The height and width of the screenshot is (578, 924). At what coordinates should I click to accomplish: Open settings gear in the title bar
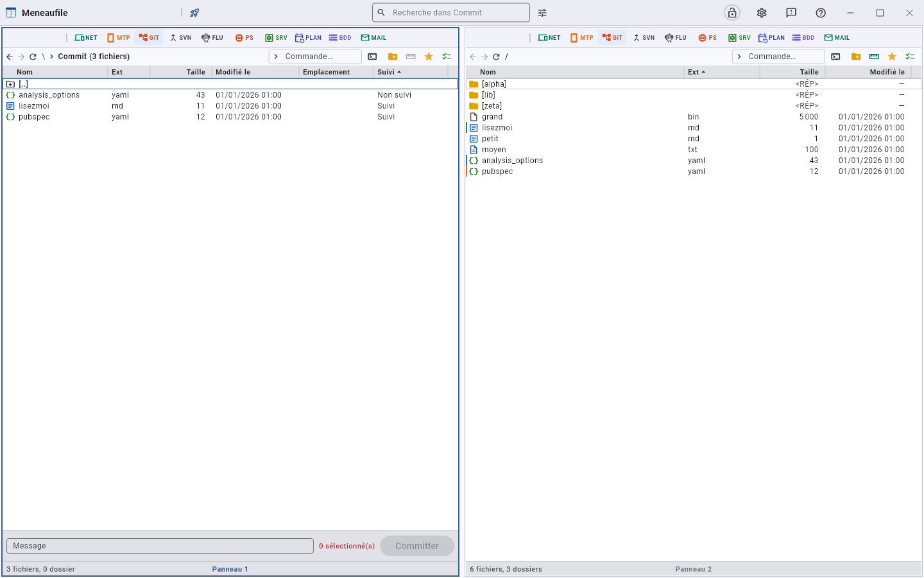pos(762,13)
